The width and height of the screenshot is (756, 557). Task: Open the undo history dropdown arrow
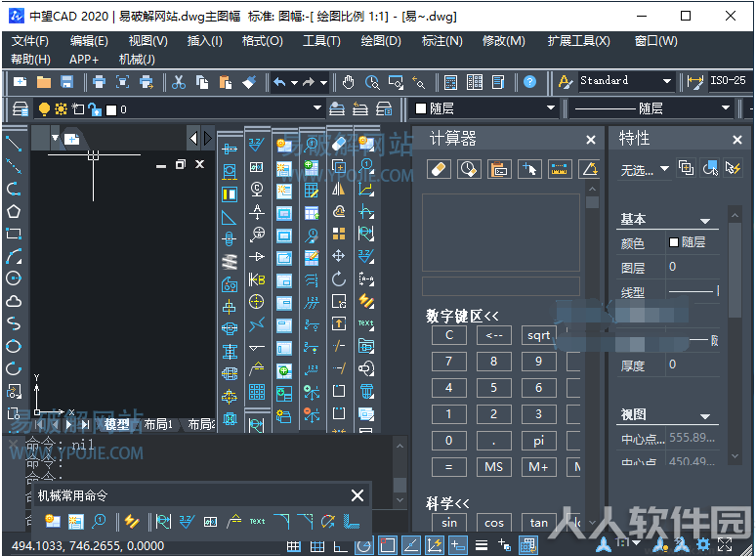click(294, 82)
